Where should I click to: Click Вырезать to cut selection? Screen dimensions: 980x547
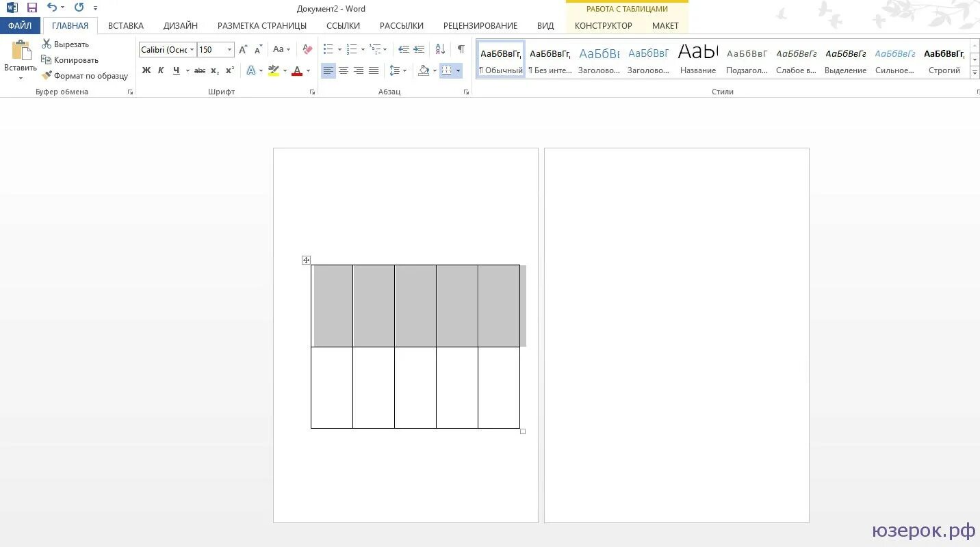tap(66, 44)
